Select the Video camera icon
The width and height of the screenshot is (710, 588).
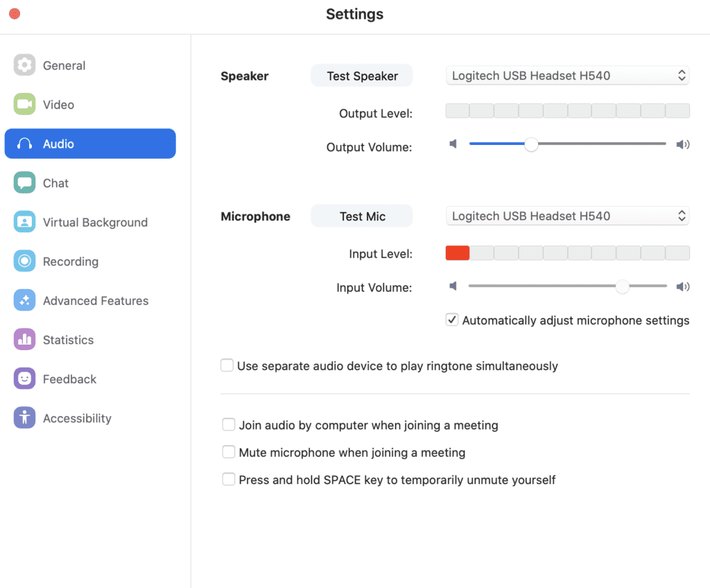click(x=24, y=105)
